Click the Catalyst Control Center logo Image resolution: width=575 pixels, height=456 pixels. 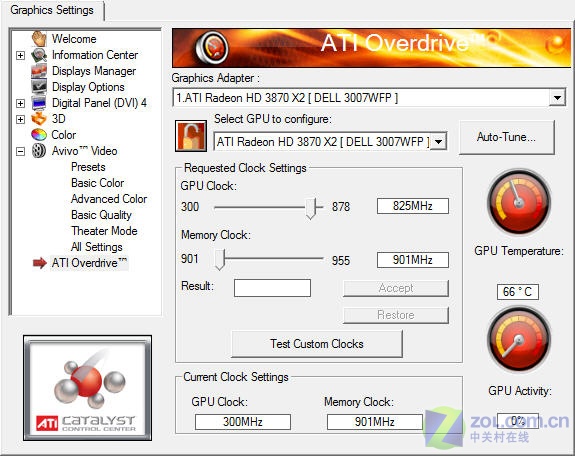pos(87,388)
